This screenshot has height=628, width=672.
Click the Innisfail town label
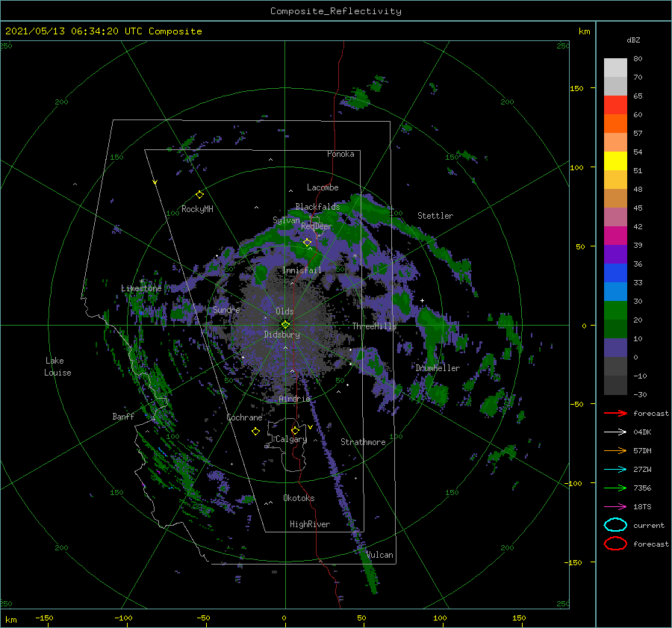[302, 270]
